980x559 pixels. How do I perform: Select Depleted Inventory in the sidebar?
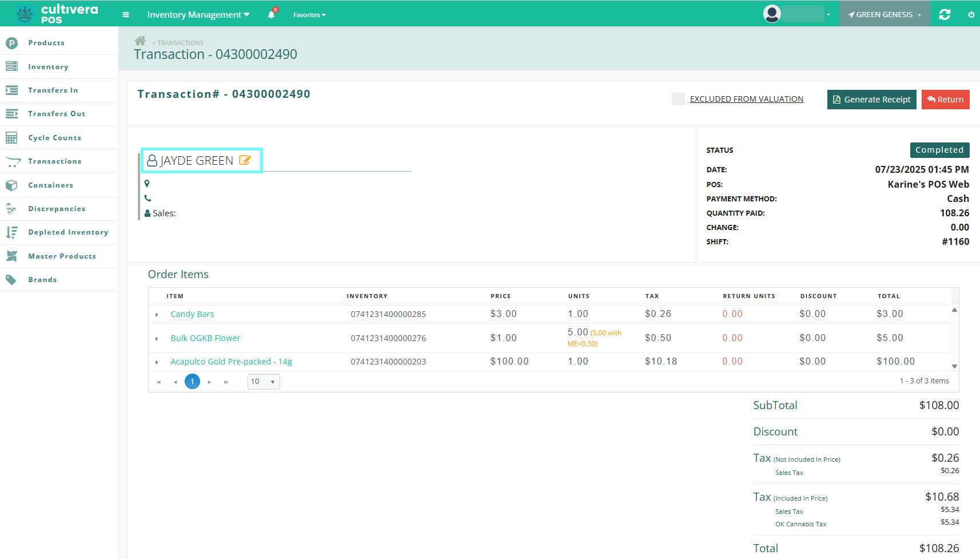(x=69, y=232)
